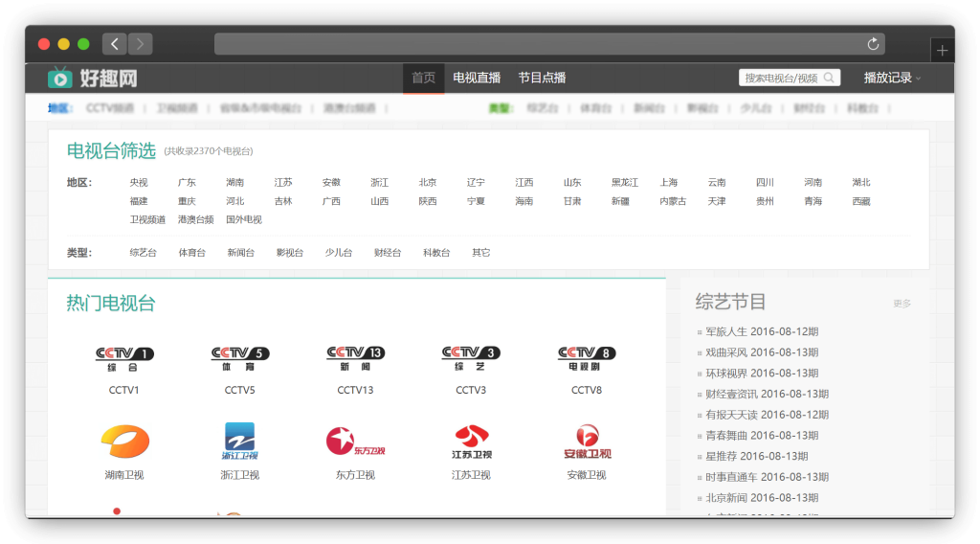
Task: Open 更多 in 综艺节目 panel
Action: point(902,304)
